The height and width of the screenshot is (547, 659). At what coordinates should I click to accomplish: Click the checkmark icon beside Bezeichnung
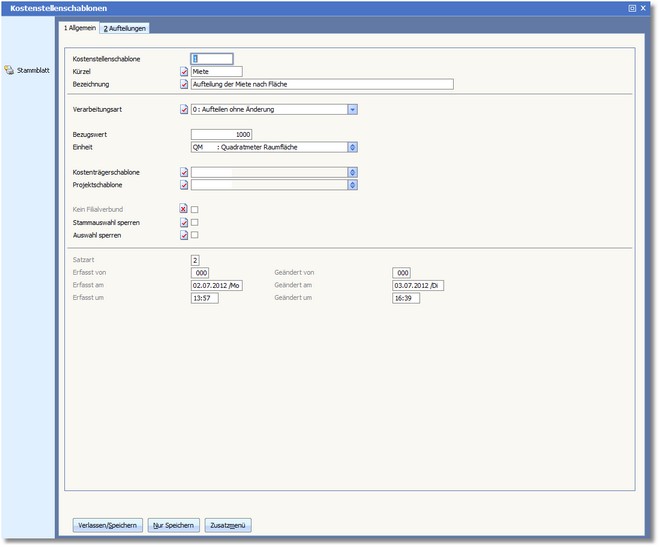click(x=184, y=85)
